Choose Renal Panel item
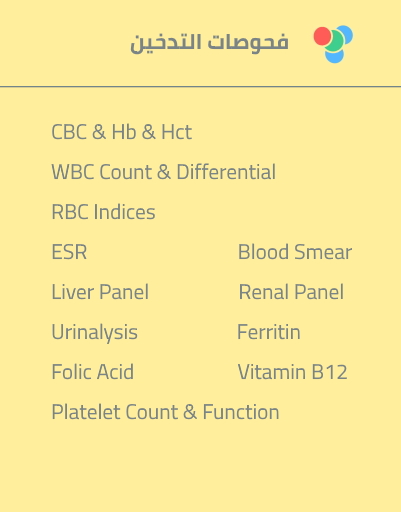The image size is (401, 512). click(291, 292)
